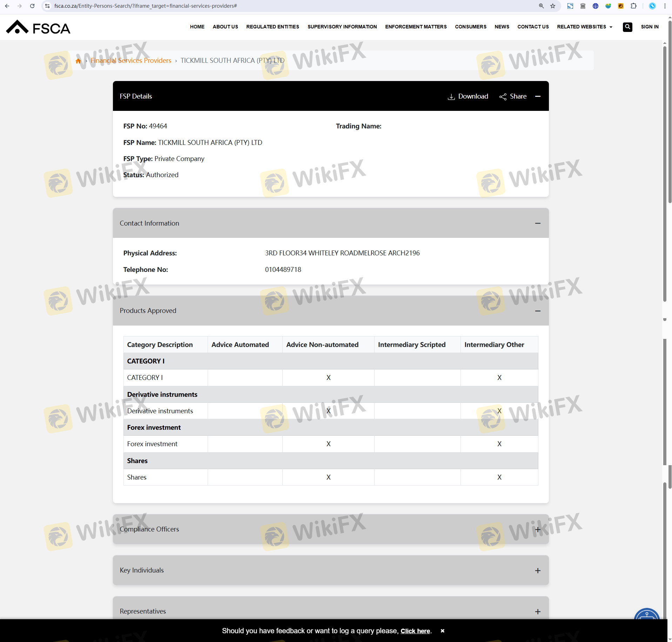Expand the Key Individuals section
This screenshot has height=642, width=672.
pyautogui.click(x=538, y=570)
